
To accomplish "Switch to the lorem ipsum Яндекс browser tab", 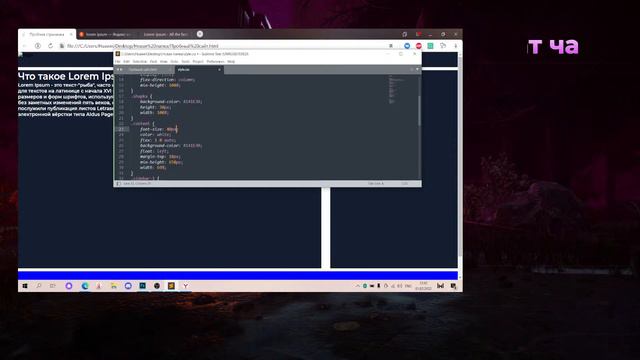I will tap(107, 34).
